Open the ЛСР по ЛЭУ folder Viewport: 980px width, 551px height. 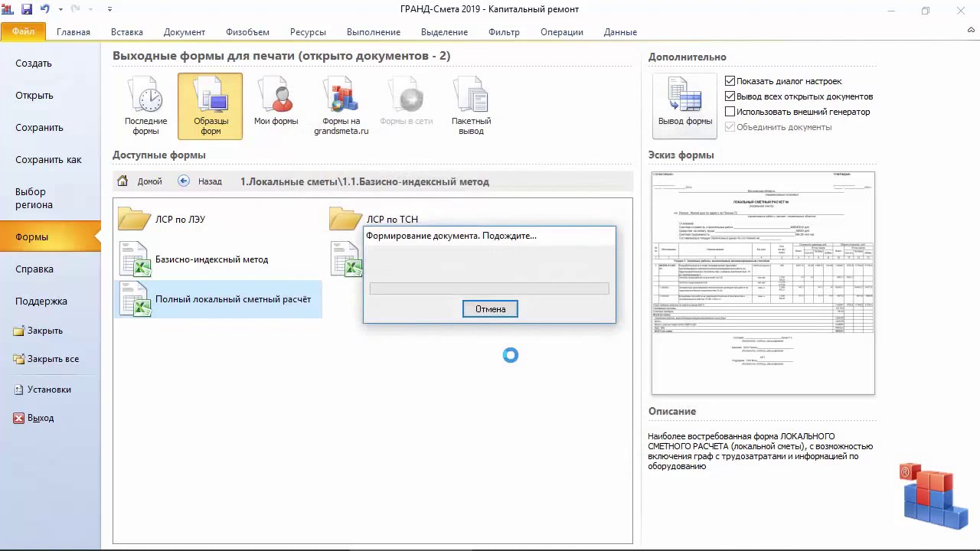tap(162, 219)
